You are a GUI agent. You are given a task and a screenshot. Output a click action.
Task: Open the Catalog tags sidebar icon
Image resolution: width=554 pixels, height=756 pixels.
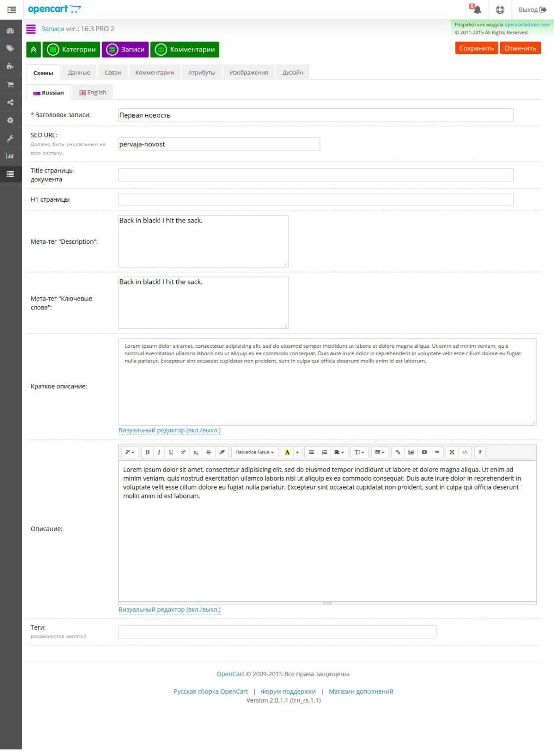(10, 48)
